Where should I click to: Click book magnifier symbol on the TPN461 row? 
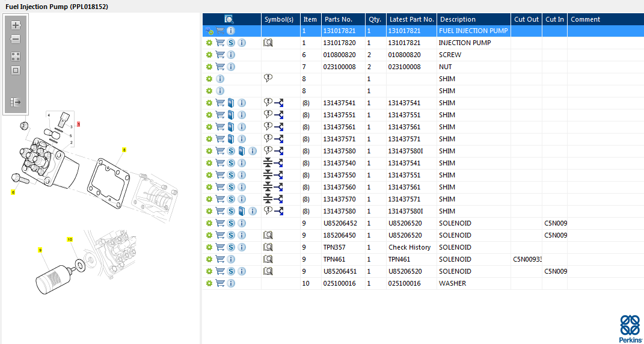click(x=268, y=259)
